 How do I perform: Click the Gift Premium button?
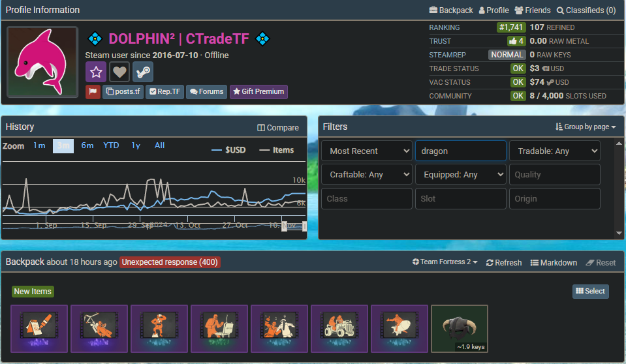click(x=258, y=92)
